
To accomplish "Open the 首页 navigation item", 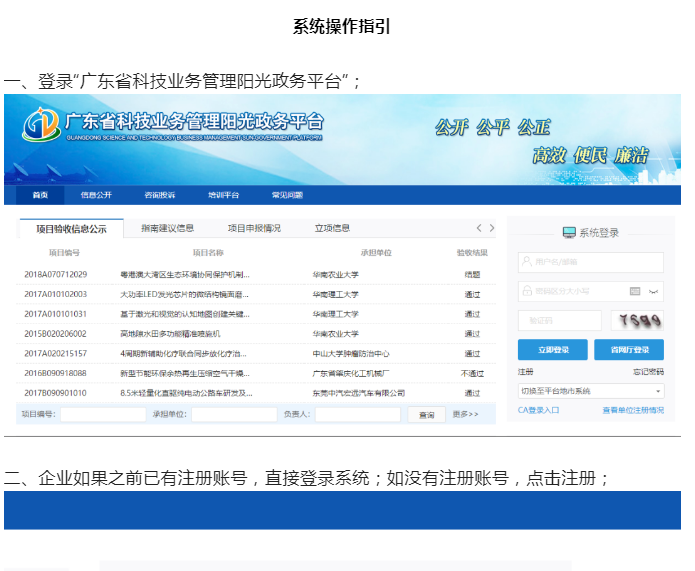I will point(40,195).
